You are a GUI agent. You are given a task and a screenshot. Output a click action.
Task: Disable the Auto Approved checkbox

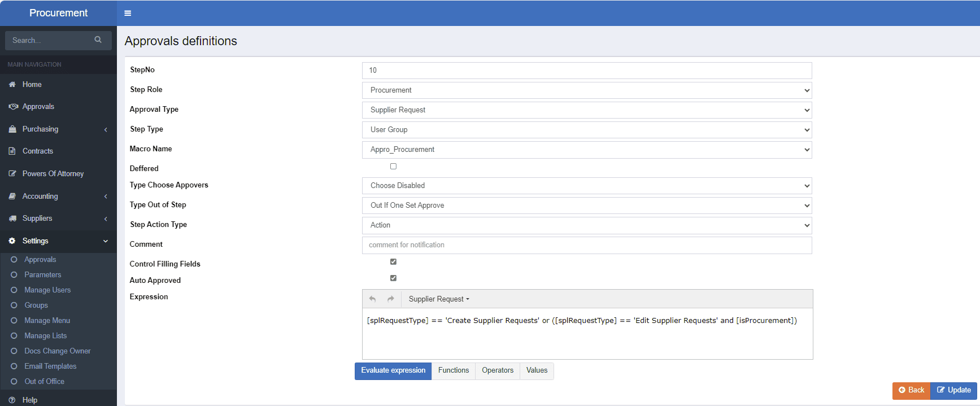click(393, 278)
